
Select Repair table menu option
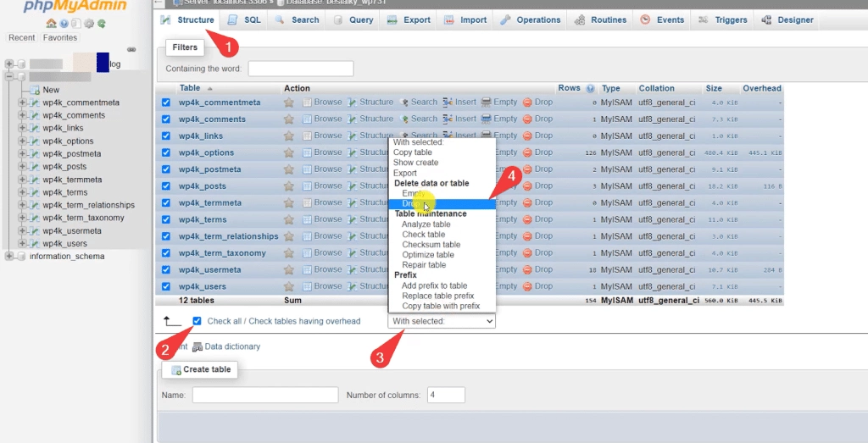coord(424,265)
